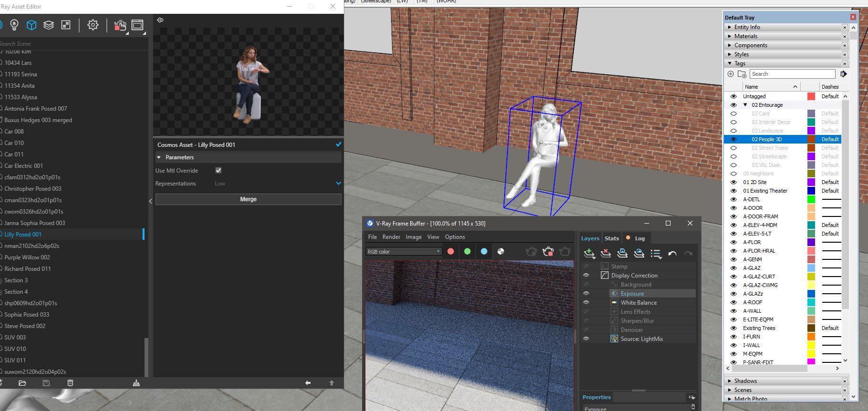Abort rendering in Frame Buffer toolbar
Image resolution: width=868 pixels, height=411 pixels.
pyautogui.click(x=548, y=251)
